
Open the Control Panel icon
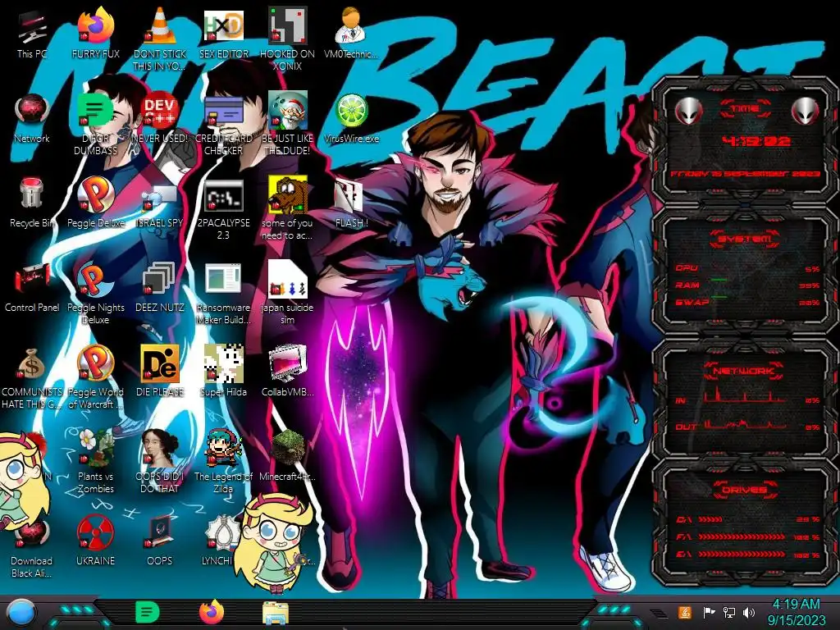[32, 280]
